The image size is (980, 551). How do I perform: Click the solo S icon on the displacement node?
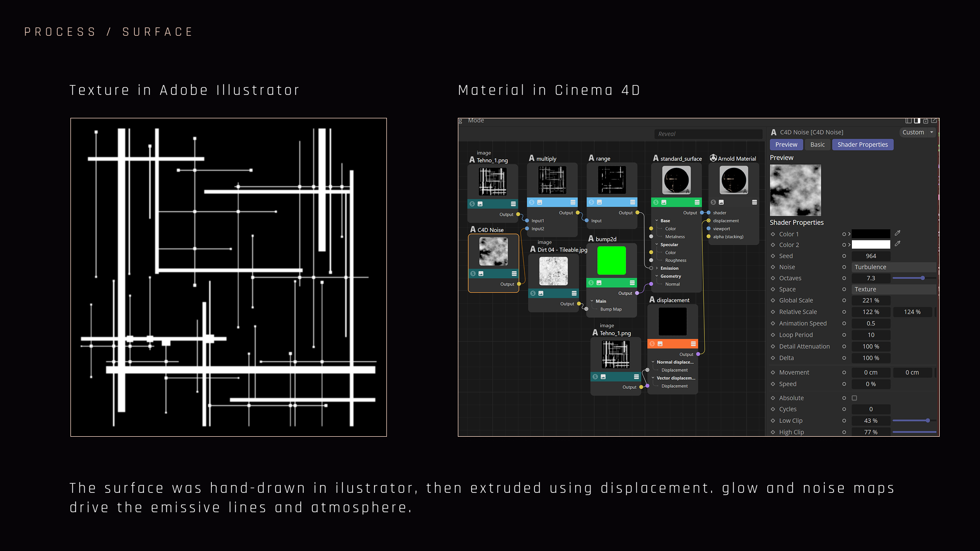point(652,344)
